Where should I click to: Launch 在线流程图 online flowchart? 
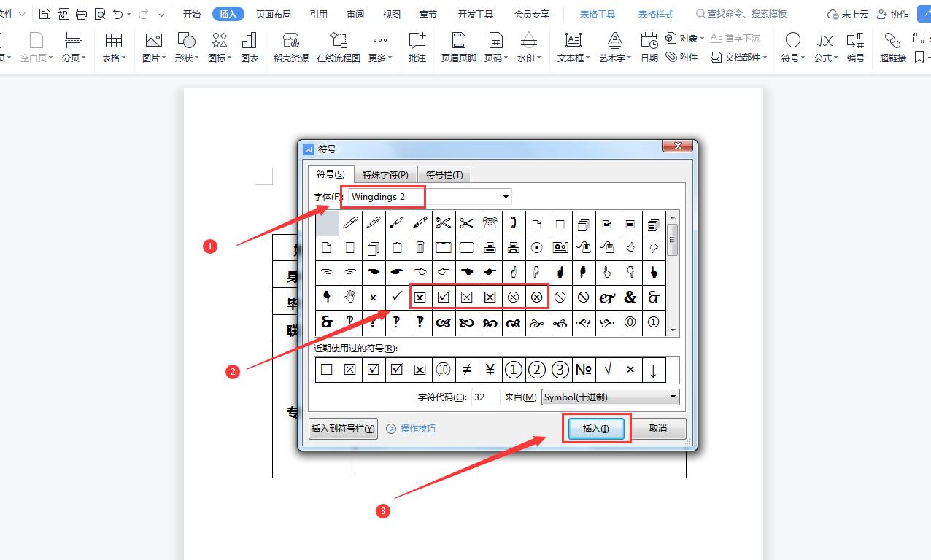tap(339, 48)
